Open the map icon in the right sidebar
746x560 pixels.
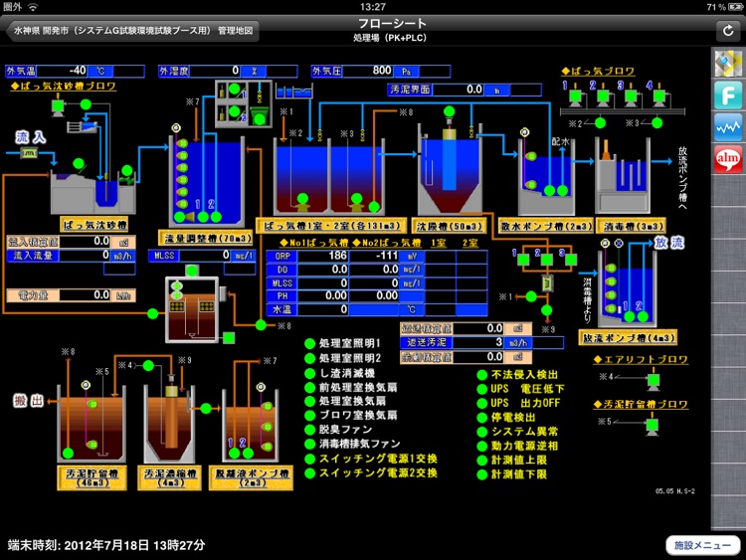(x=728, y=64)
